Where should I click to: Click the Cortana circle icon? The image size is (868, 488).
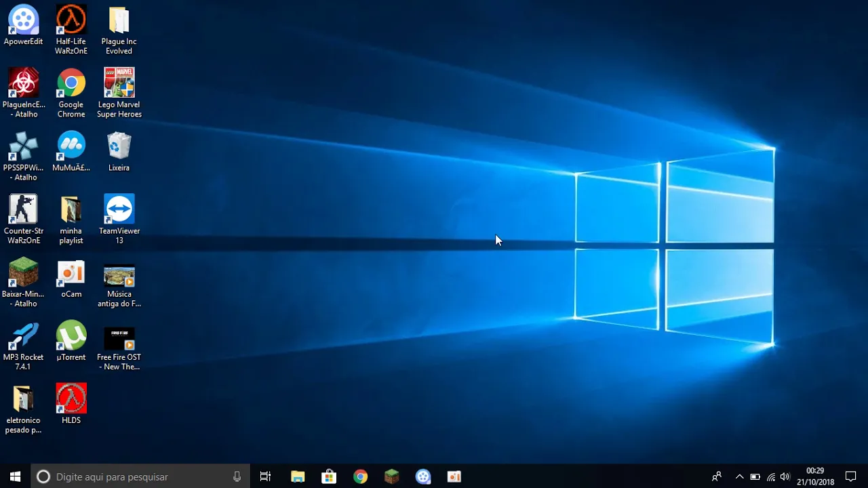(43, 476)
